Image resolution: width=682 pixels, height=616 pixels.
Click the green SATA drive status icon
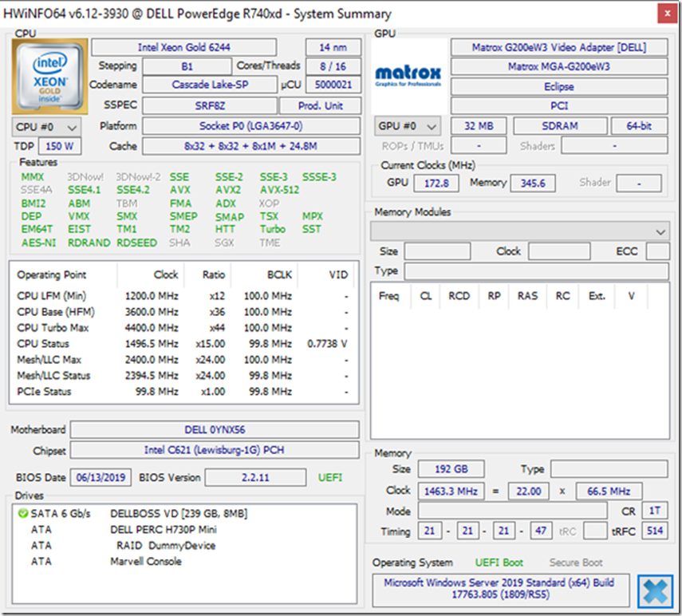[x=22, y=513]
